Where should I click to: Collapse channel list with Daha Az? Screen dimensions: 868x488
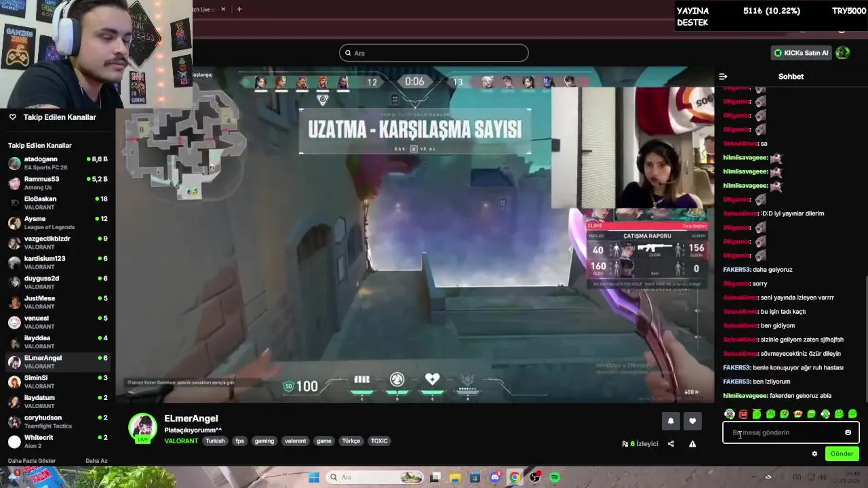96,461
